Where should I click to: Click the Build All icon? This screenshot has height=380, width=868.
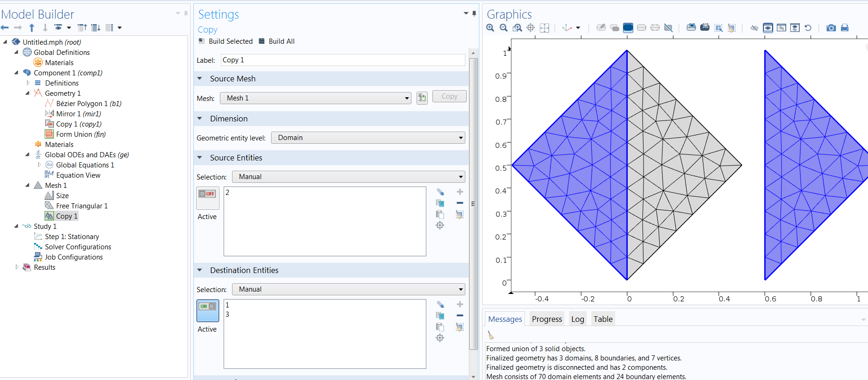(x=262, y=41)
